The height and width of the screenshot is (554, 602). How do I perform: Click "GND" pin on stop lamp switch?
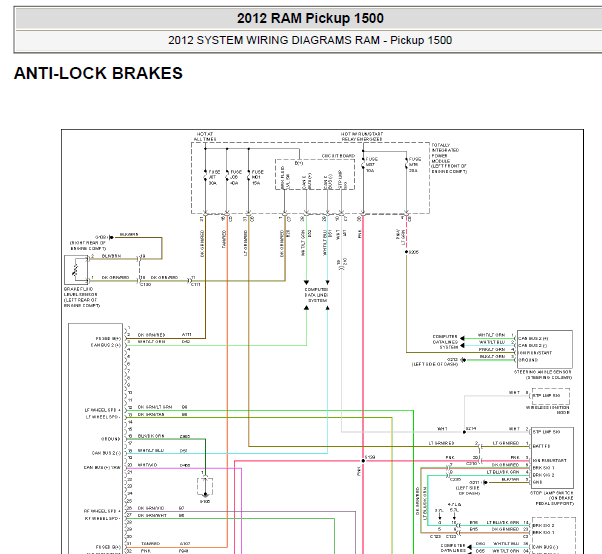coord(537,482)
